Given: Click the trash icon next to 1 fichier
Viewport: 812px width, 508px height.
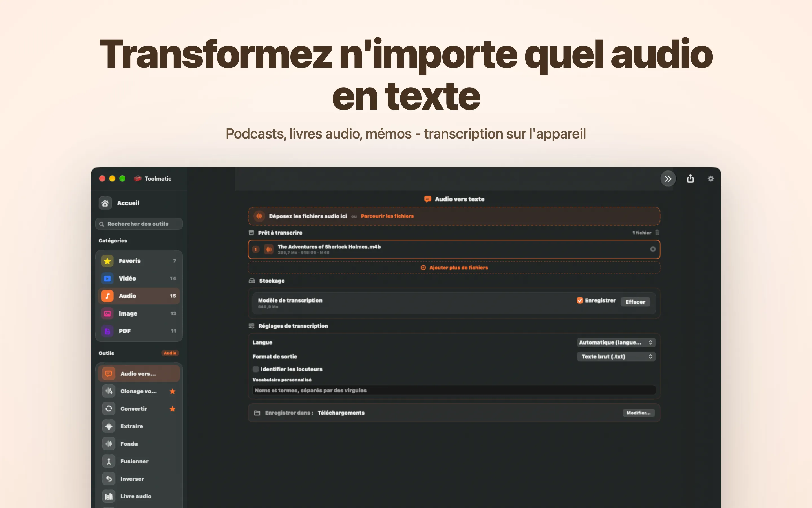Looking at the screenshot, I should (657, 232).
